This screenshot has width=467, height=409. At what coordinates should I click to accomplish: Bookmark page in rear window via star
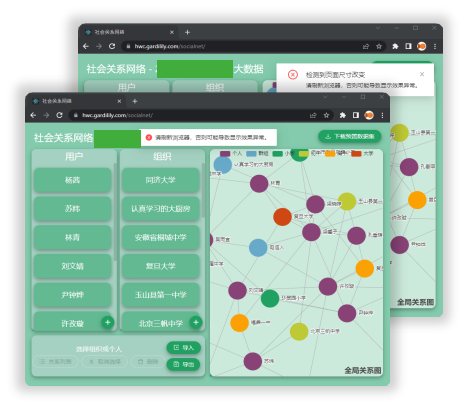(379, 46)
